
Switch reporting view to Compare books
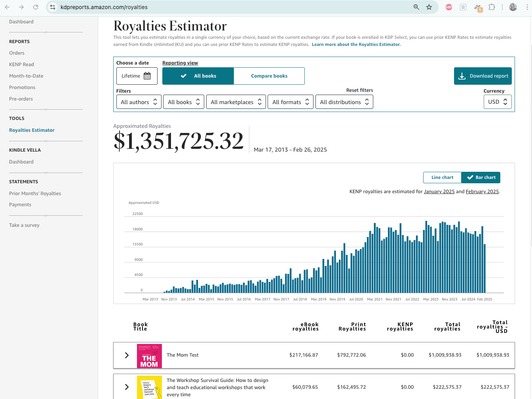coord(269,76)
